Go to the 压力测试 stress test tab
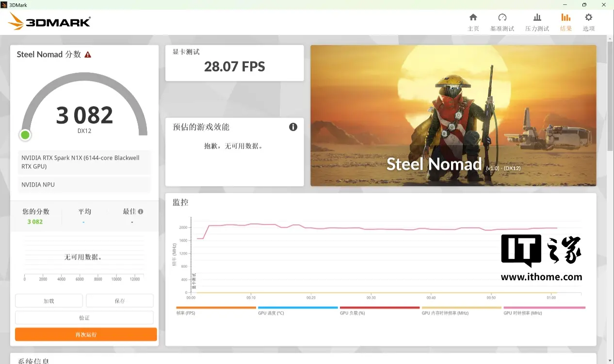 click(x=537, y=22)
